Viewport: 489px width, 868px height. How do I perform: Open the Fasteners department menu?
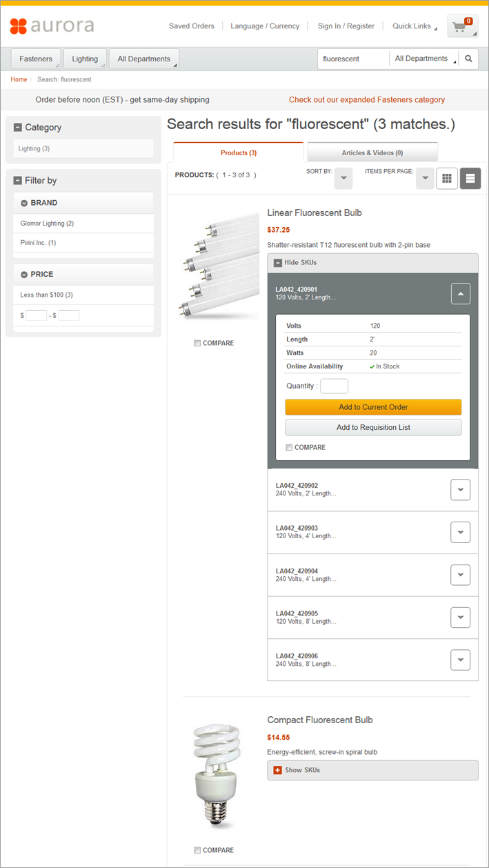36,59
